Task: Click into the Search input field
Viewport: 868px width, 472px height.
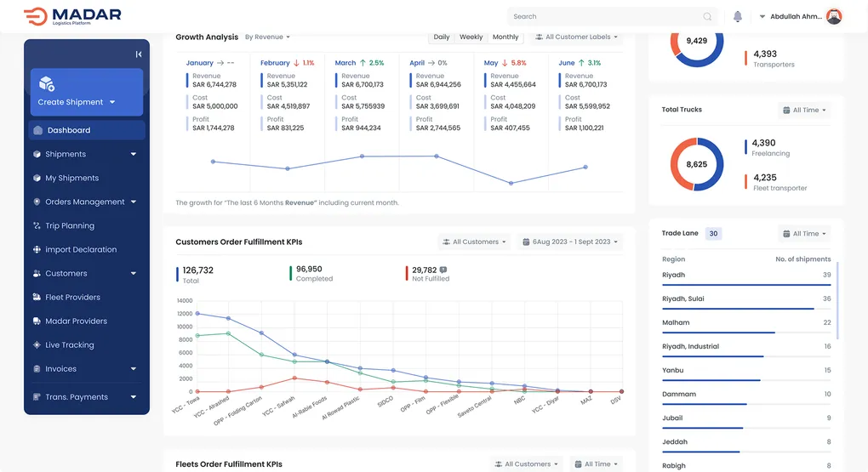Action: [604, 16]
